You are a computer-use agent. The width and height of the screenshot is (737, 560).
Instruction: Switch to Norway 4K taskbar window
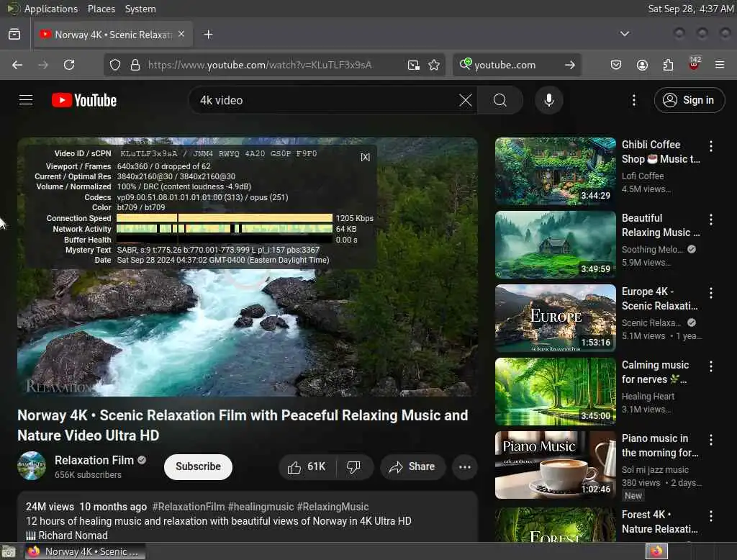click(x=85, y=551)
